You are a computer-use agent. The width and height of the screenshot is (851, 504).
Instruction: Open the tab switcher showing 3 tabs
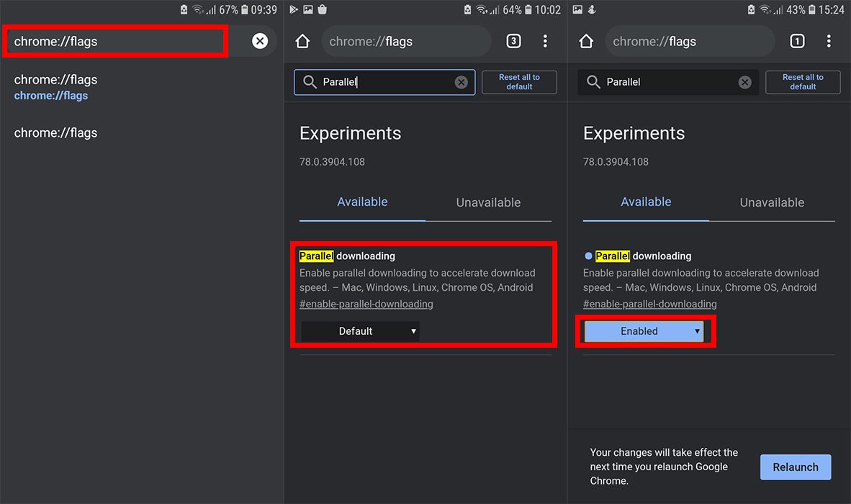coord(513,41)
